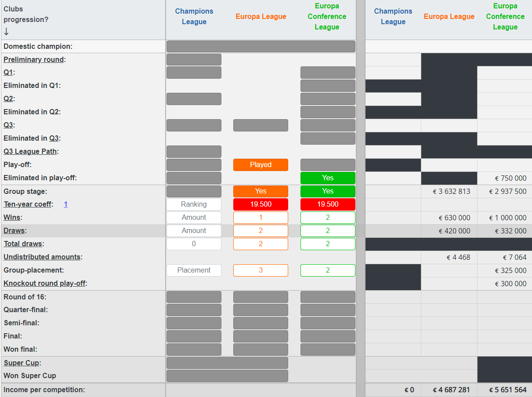Toggle the Super Cup grey button
This screenshot has width=532, height=397.
[x=227, y=363]
